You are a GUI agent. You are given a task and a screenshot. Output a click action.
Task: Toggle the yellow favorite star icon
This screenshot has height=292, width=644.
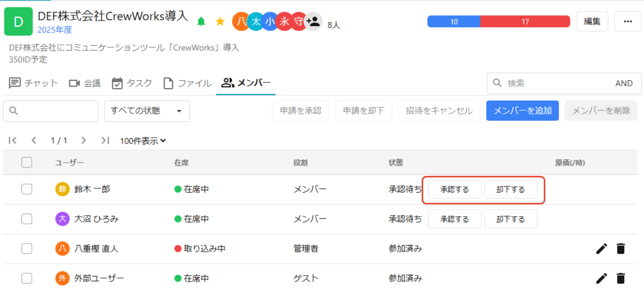point(220,21)
